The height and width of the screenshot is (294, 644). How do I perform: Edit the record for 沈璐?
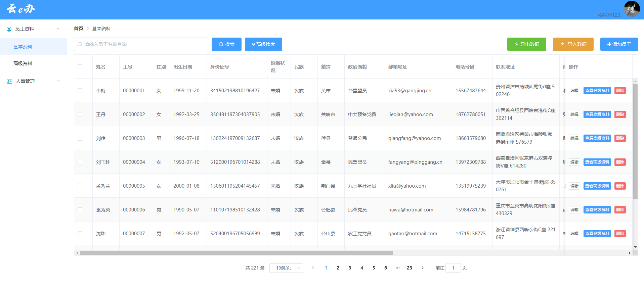(574, 234)
